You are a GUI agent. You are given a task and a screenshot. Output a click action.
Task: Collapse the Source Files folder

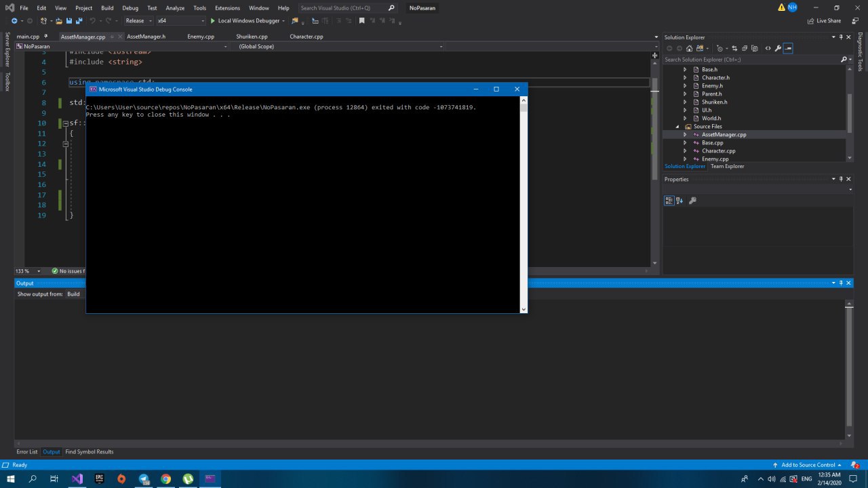(677, 127)
